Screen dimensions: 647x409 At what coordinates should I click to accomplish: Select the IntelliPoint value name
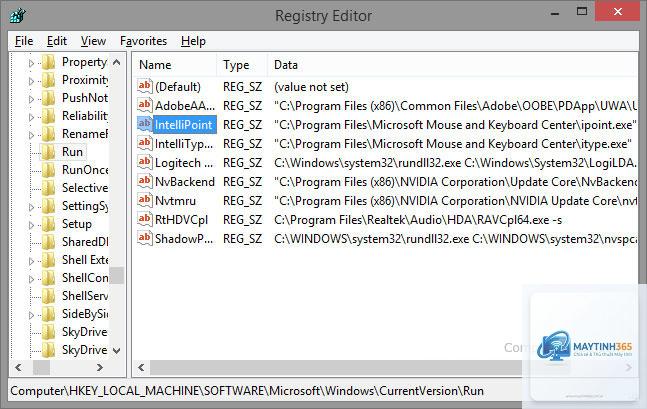coord(184,125)
